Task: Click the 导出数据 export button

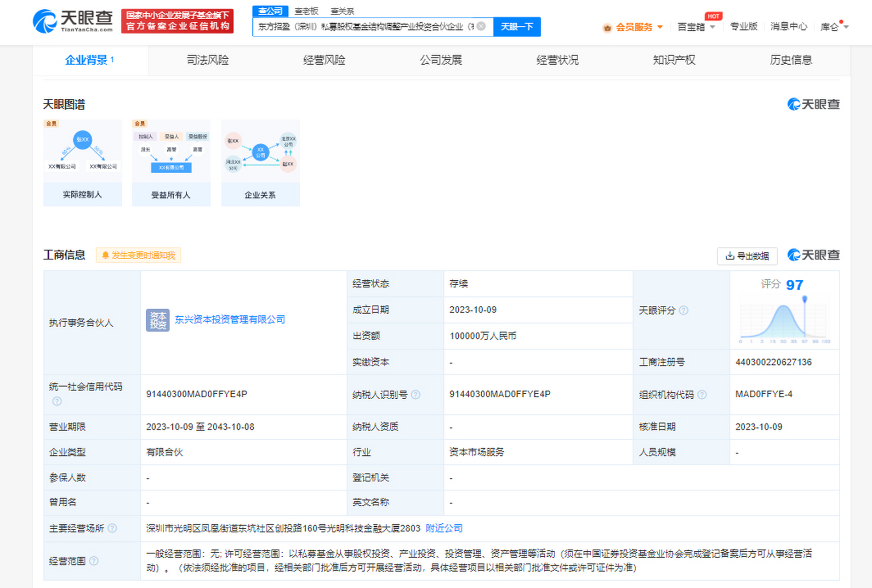Action: (x=747, y=256)
